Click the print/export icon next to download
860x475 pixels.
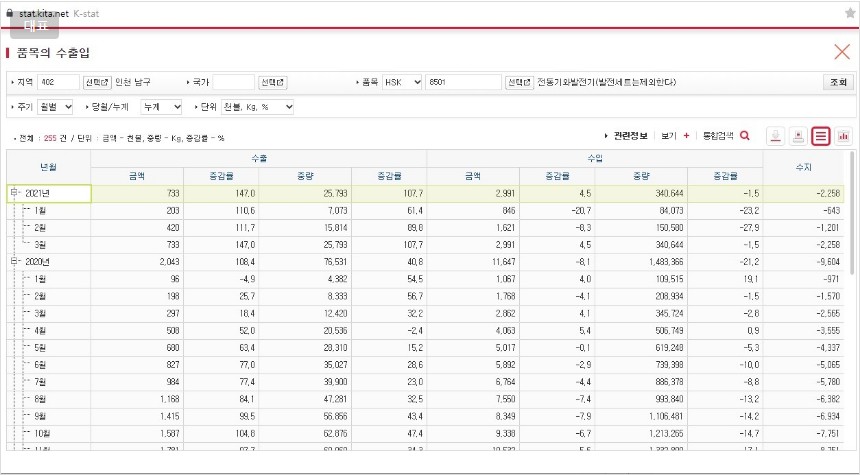tap(798, 136)
